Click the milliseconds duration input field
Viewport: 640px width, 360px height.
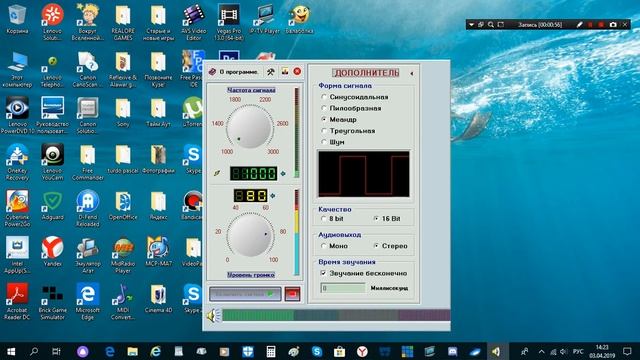[343, 288]
